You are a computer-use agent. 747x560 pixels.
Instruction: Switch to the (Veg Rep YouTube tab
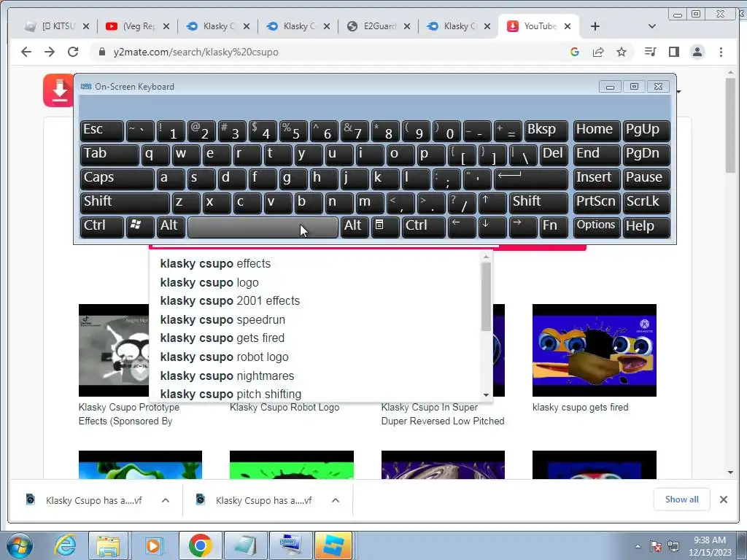[x=138, y=26]
